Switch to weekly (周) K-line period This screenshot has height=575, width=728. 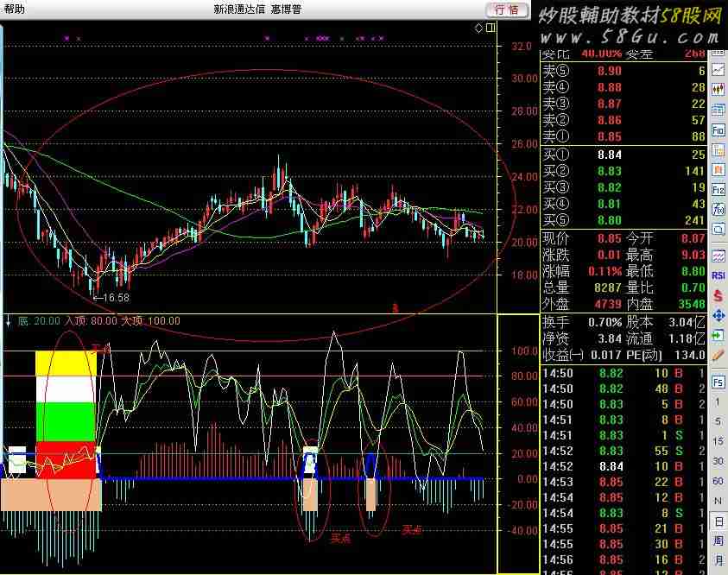719,540
